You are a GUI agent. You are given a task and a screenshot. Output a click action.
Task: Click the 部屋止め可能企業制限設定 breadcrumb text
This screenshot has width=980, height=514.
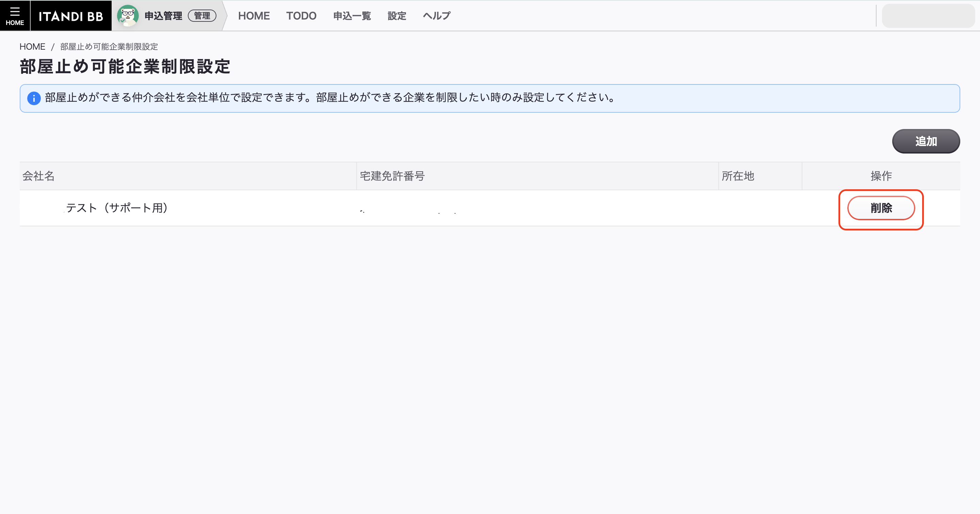[x=109, y=46]
